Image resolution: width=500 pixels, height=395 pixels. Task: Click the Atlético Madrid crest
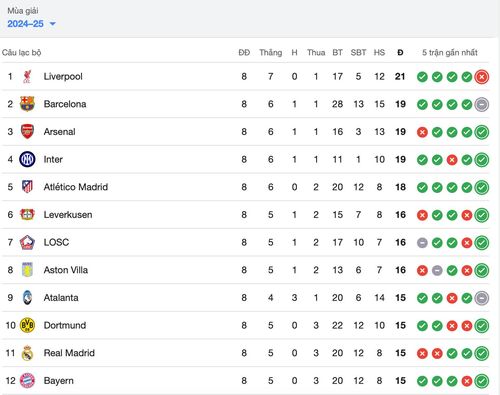coord(27,187)
